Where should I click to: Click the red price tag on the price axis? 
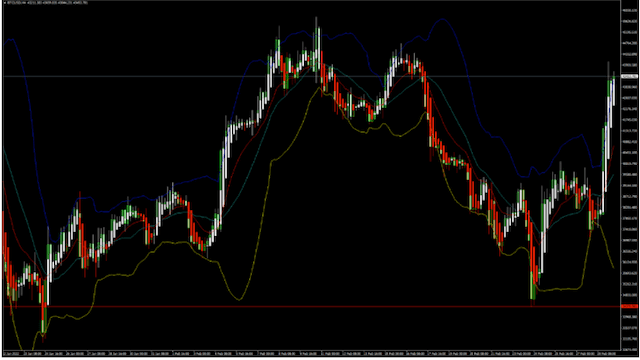click(x=629, y=306)
